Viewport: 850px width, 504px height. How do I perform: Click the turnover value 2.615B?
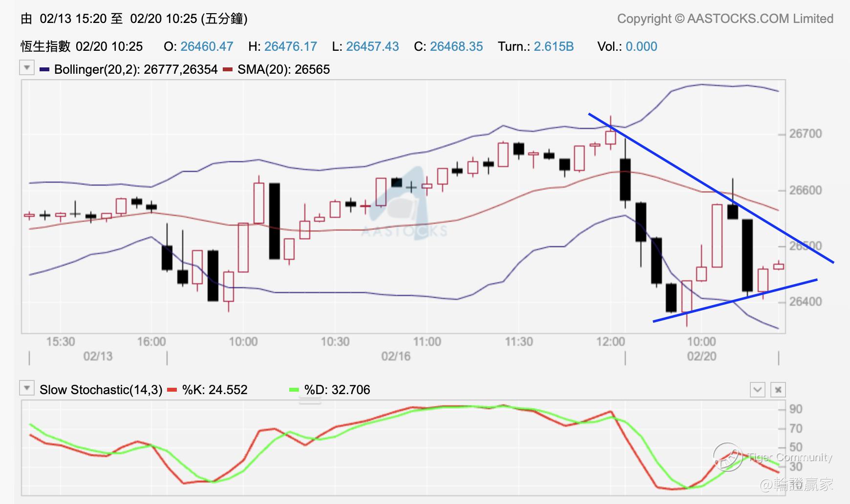553,46
